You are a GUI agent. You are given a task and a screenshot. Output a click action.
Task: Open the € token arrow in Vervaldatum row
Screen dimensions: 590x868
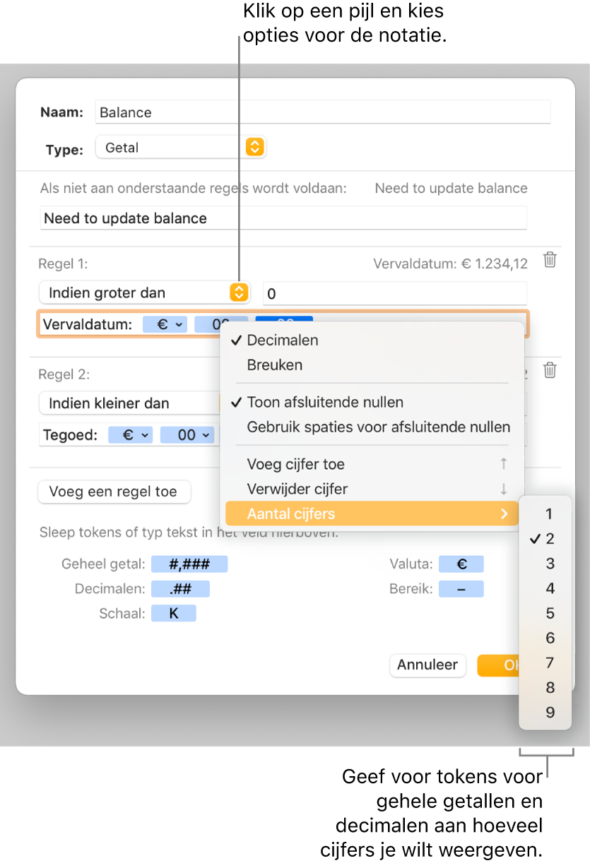tap(179, 325)
